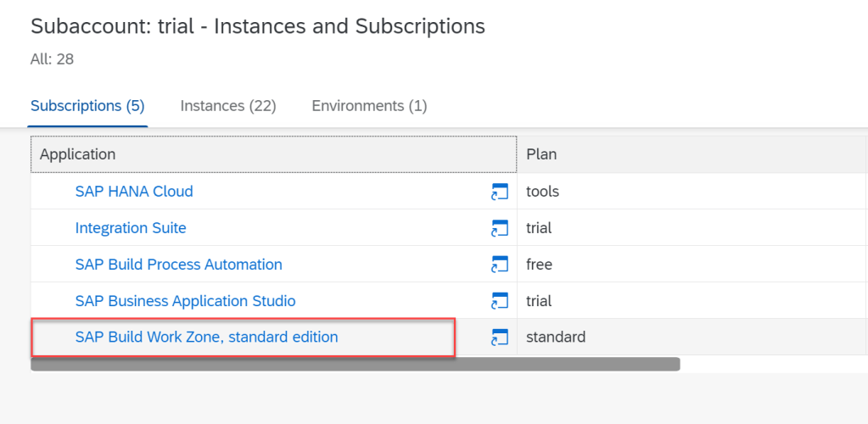Select the 'trial' plan cell for Integration Suite
Screen dimensions: 868x424
(540, 228)
